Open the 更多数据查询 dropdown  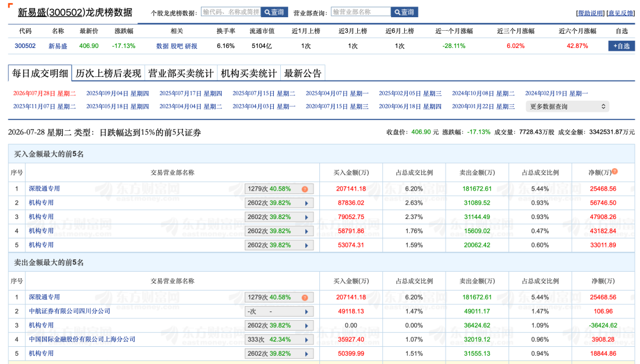point(567,107)
